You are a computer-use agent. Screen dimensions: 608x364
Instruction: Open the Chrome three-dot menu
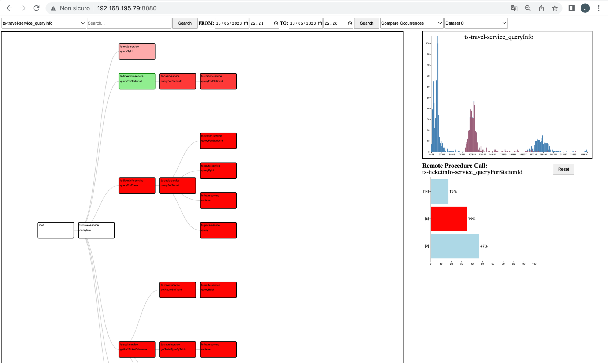[x=598, y=8]
